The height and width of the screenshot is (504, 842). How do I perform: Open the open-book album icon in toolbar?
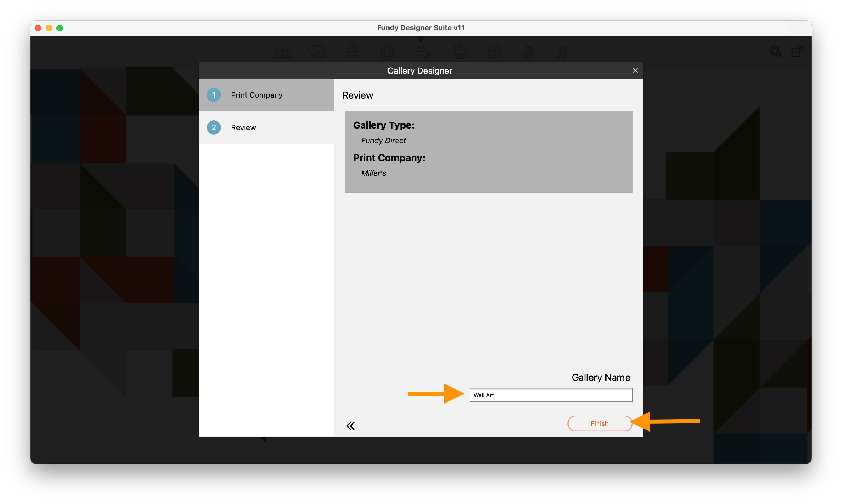[282, 52]
